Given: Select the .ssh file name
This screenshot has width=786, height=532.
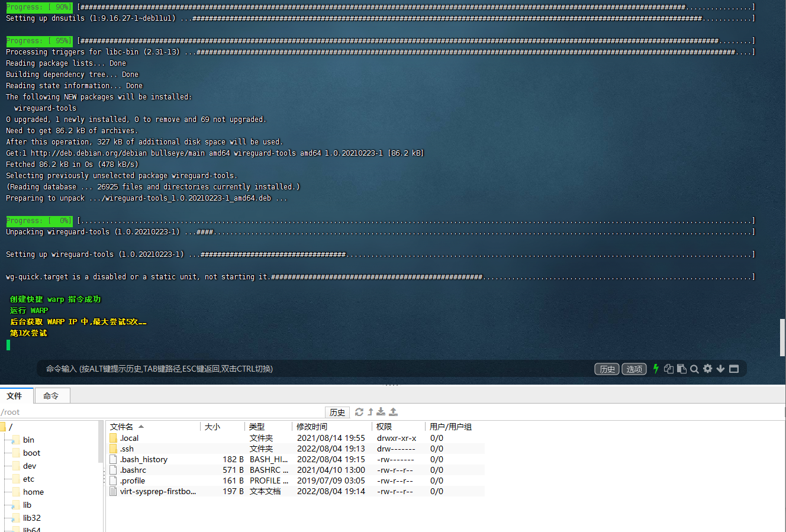Looking at the screenshot, I should coord(127,449).
